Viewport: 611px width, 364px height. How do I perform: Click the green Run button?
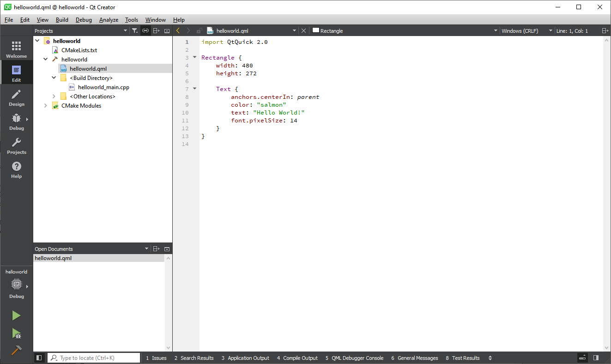click(16, 315)
